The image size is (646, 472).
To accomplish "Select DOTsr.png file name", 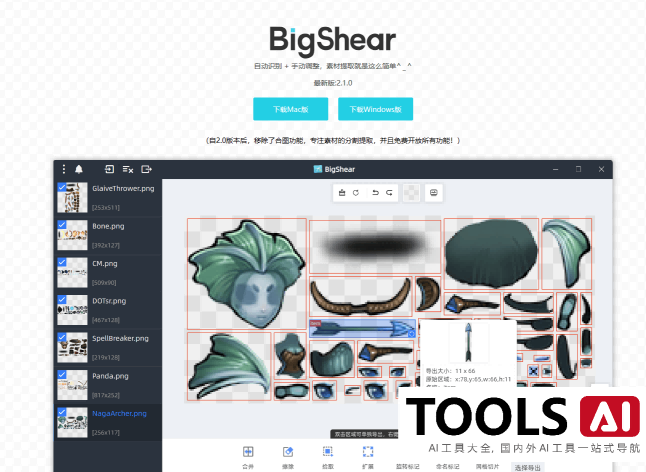I will pos(109,301).
